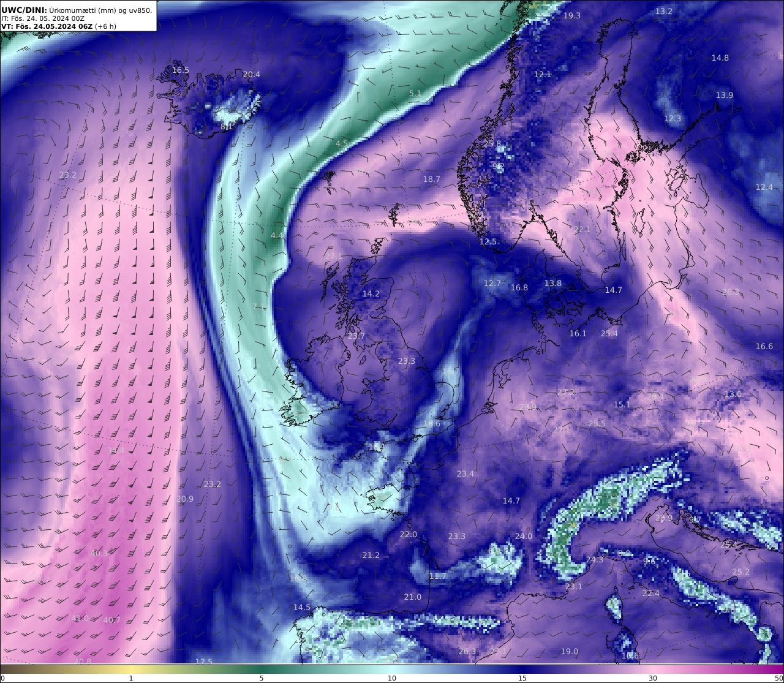Click the 12.4 value at the right edge
This screenshot has height=683, width=784.
(764, 187)
